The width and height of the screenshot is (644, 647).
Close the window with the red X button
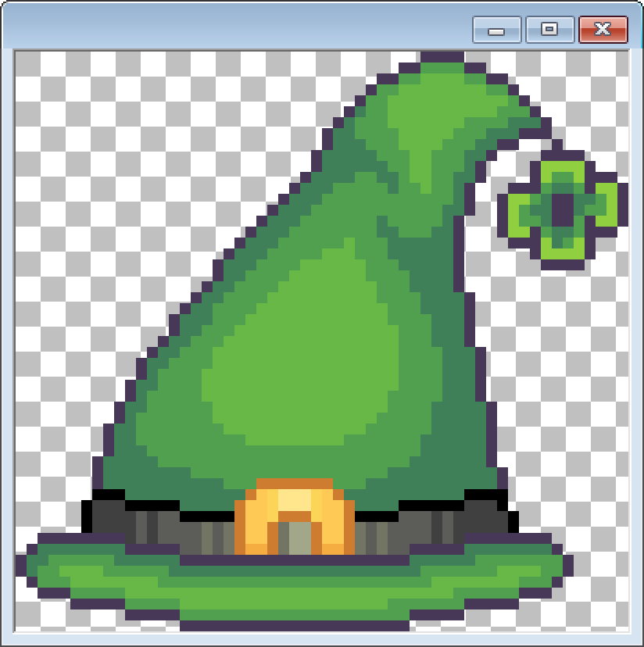tap(603, 30)
